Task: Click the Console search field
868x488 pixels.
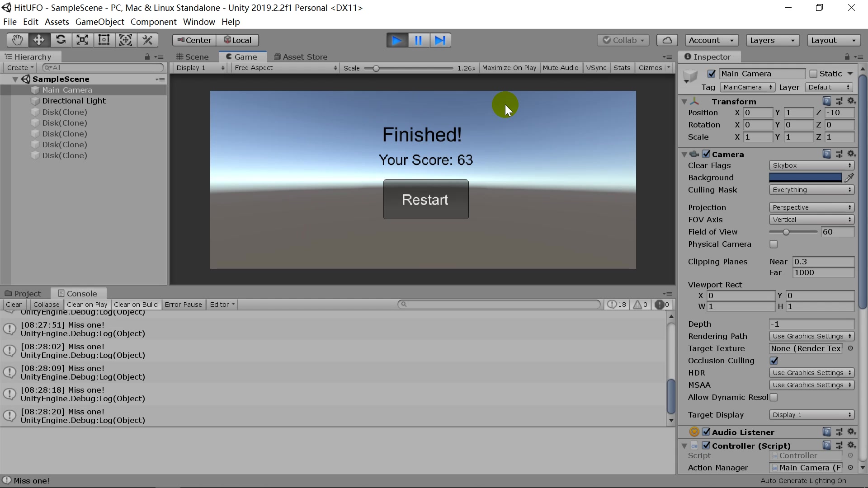Action: click(x=497, y=304)
